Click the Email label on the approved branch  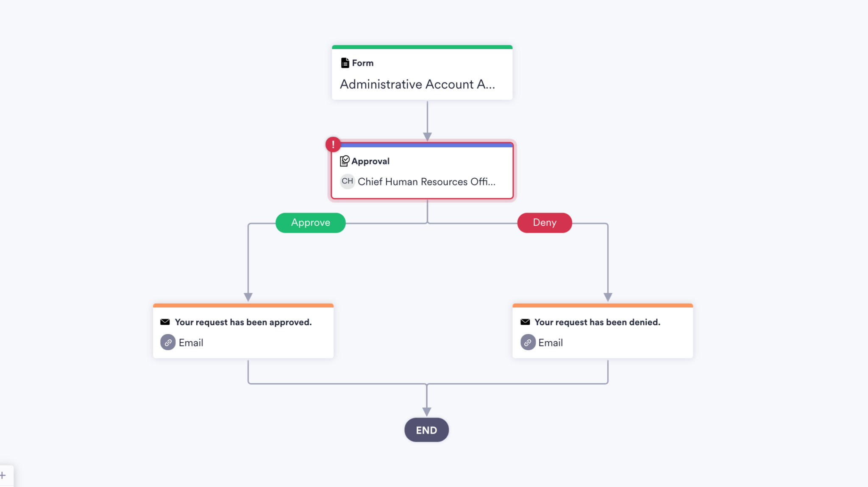[191, 342]
